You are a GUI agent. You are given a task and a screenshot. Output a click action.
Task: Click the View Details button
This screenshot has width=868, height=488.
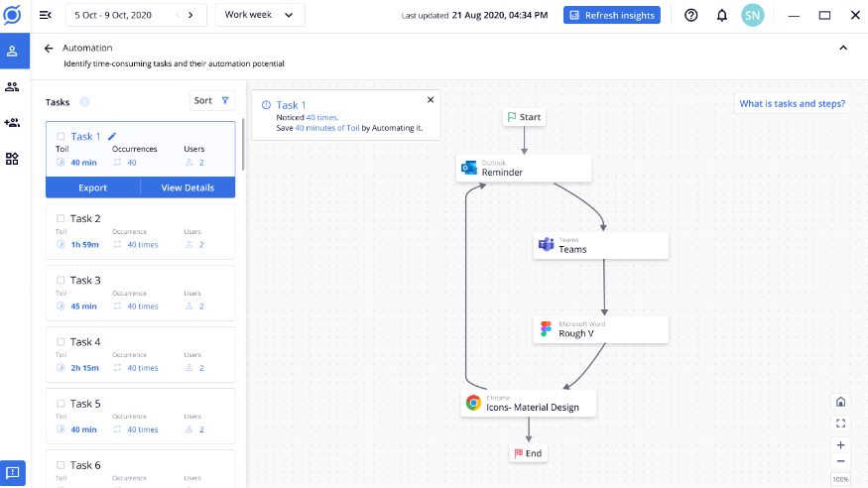187,187
